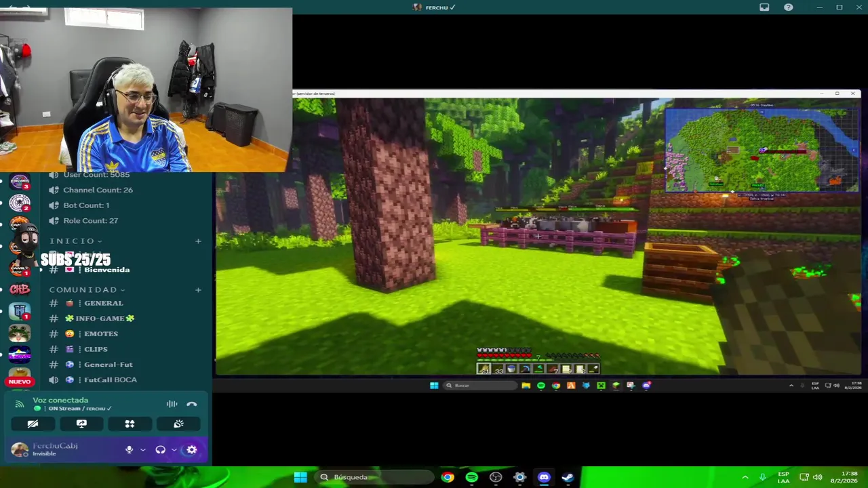Open the Windows Start menu
Image resolution: width=868 pixels, height=488 pixels.
pyautogui.click(x=300, y=477)
